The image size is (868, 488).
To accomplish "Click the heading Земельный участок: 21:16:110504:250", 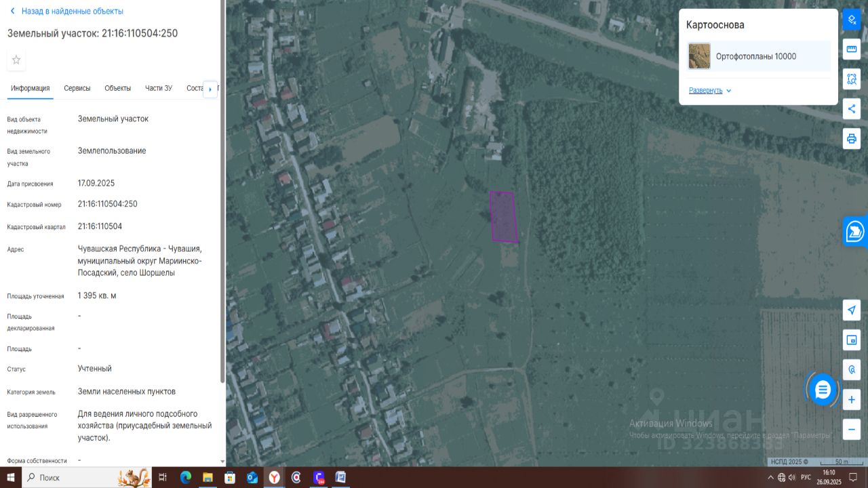I will click(93, 33).
